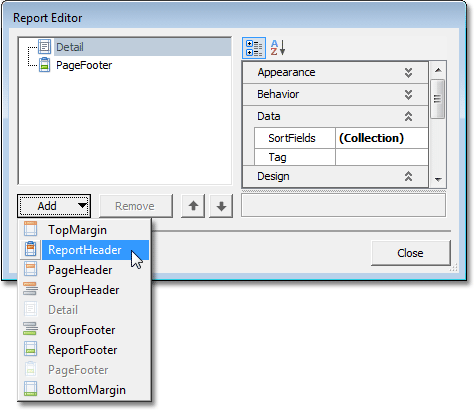Viewport: 474px width, 410px height.
Task: Click the property grid scrollbar down arrow
Action: (438, 180)
